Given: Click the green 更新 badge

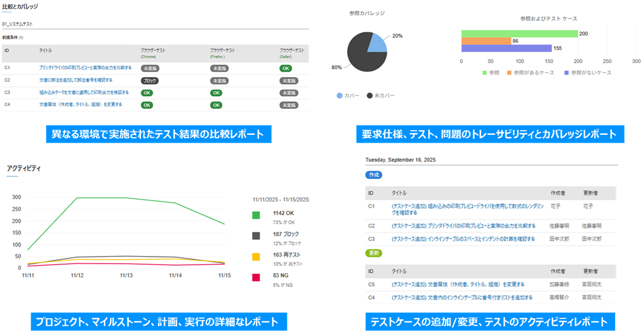Looking at the screenshot, I should pyautogui.click(x=374, y=253).
